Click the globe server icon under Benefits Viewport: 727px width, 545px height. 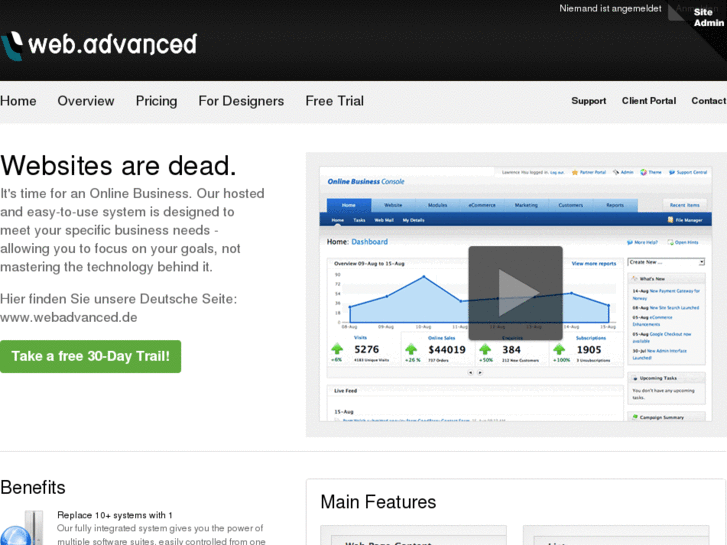tap(21, 528)
